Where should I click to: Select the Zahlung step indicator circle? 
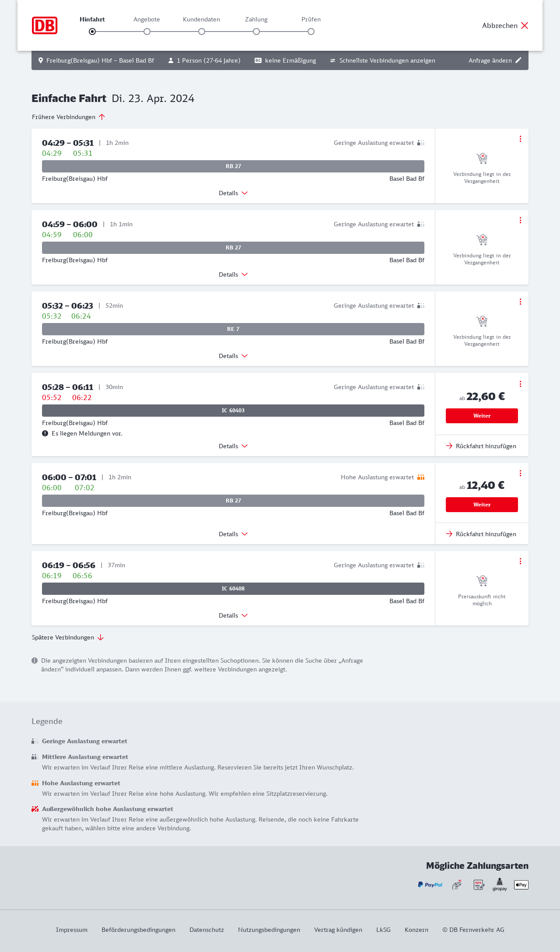(x=256, y=32)
